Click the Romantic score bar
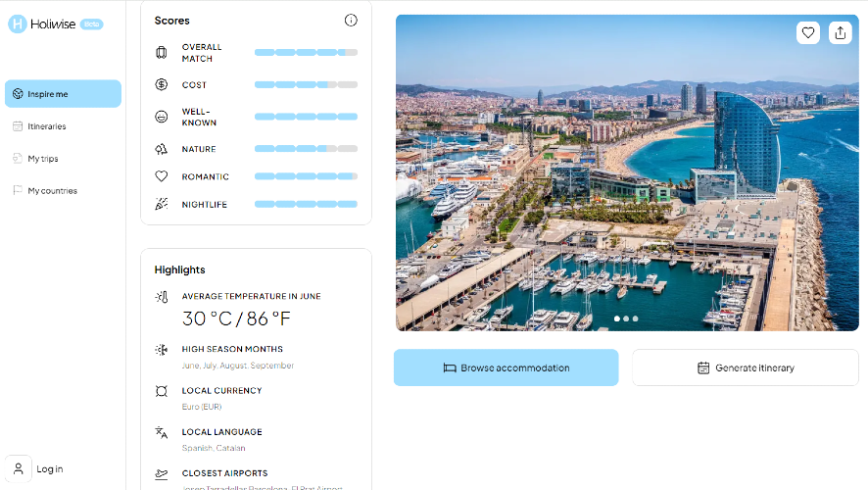Viewport: 868px width, 490px height. tap(306, 176)
